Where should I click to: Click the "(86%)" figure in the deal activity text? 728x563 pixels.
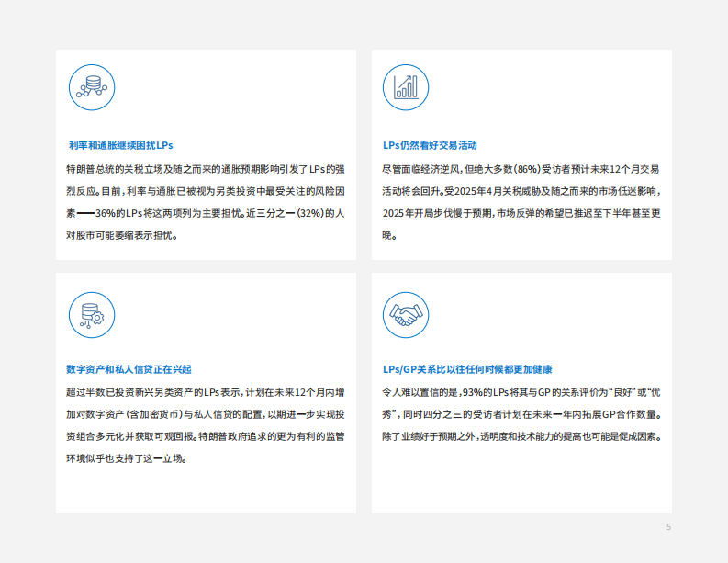pos(527,168)
